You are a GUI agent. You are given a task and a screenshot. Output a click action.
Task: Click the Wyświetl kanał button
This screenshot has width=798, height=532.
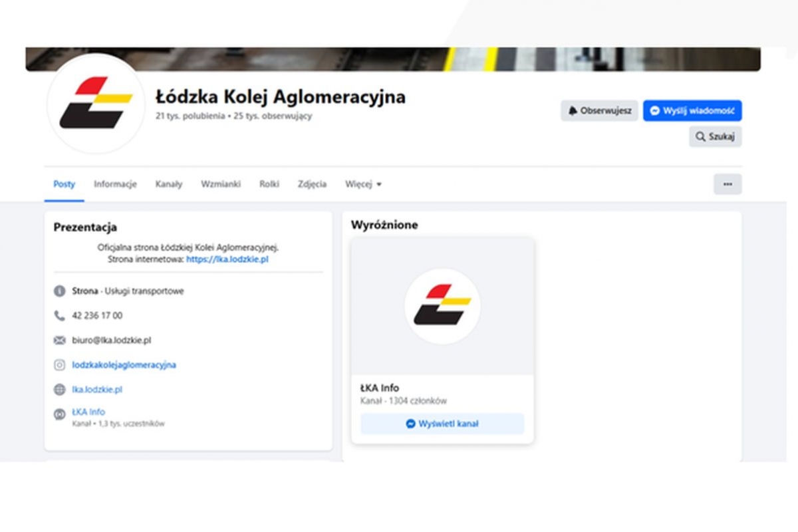pyautogui.click(x=442, y=424)
